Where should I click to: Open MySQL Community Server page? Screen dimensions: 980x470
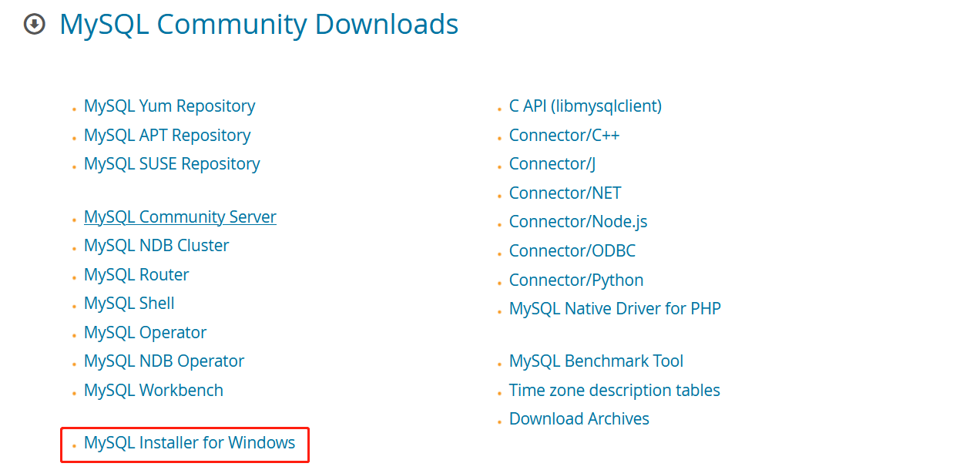[x=180, y=217]
